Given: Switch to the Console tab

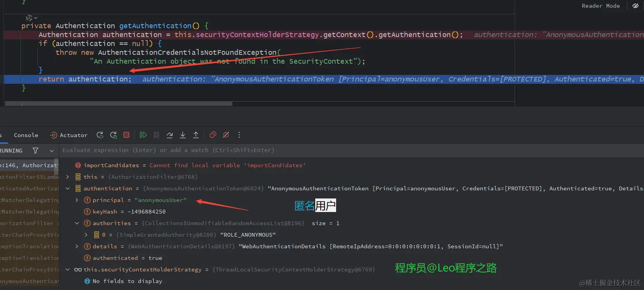Looking at the screenshot, I should (x=26, y=135).
